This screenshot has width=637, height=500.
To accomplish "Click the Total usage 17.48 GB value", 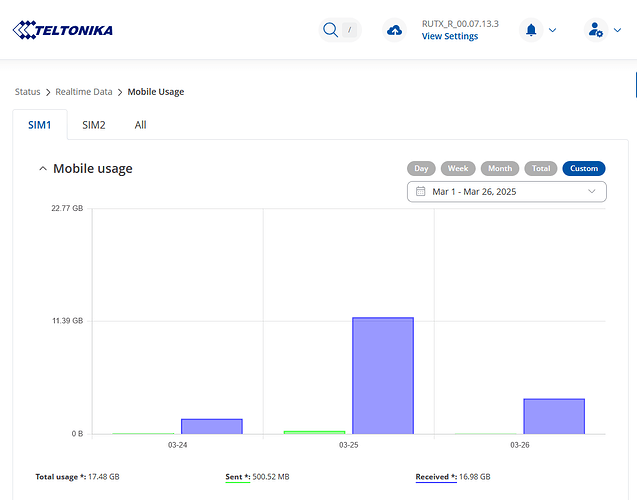I will click(x=104, y=477).
